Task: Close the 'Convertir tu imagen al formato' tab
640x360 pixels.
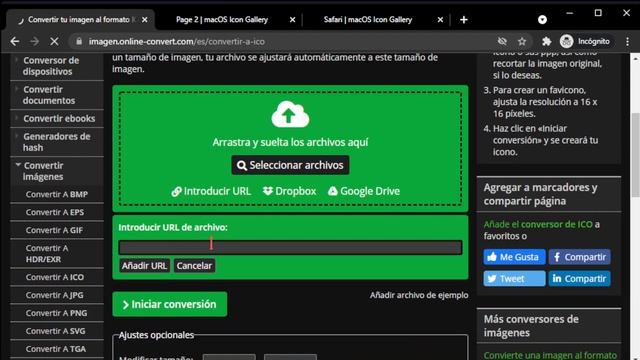Action: (x=144, y=20)
